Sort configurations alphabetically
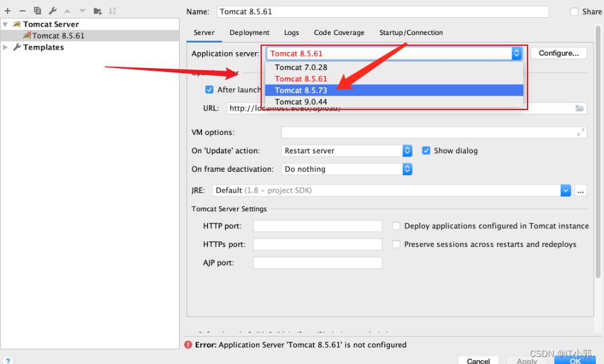 tap(112, 11)
